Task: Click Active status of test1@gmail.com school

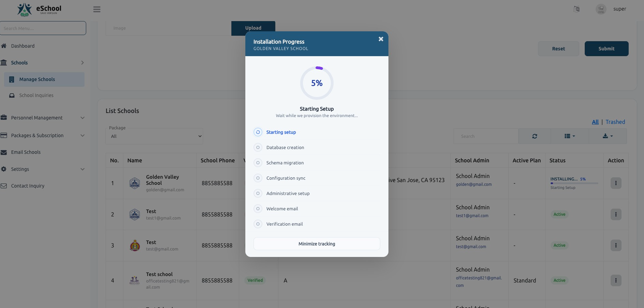Action: pos(559,214)
